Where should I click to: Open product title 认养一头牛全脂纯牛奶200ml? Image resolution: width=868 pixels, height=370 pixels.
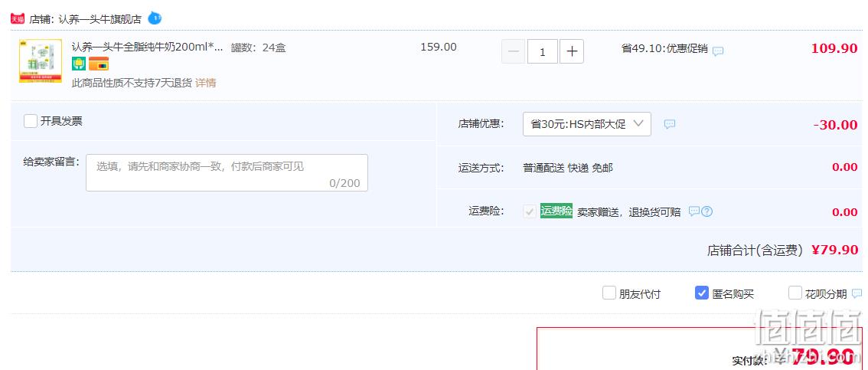pyautogui.click(x=148, y=47)
